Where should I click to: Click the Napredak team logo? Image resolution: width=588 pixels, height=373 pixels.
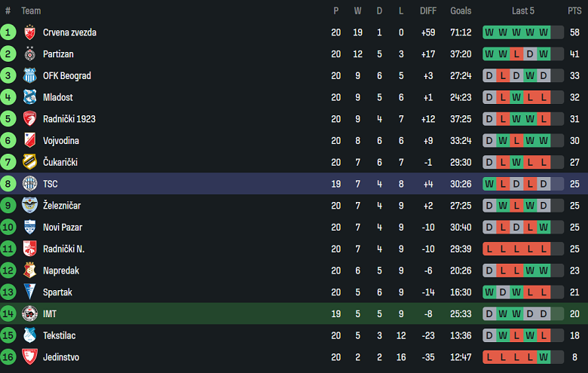point(29,271)
